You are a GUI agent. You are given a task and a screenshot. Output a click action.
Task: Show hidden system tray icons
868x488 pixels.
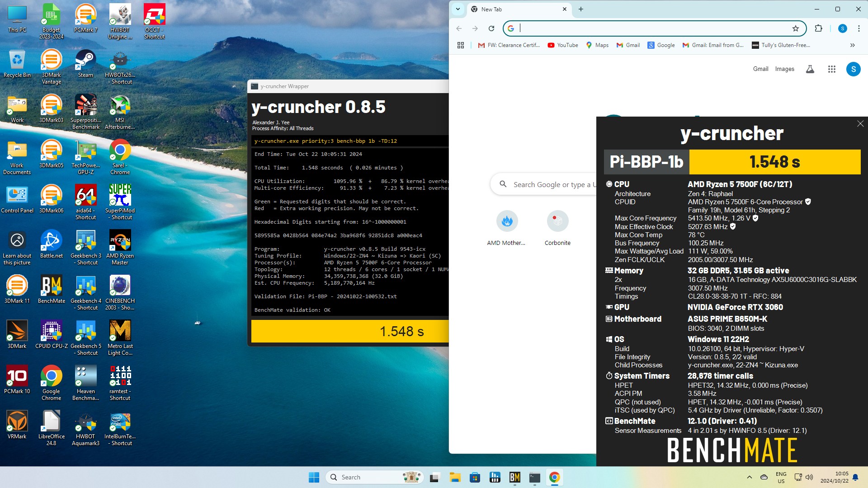(750, 477)
